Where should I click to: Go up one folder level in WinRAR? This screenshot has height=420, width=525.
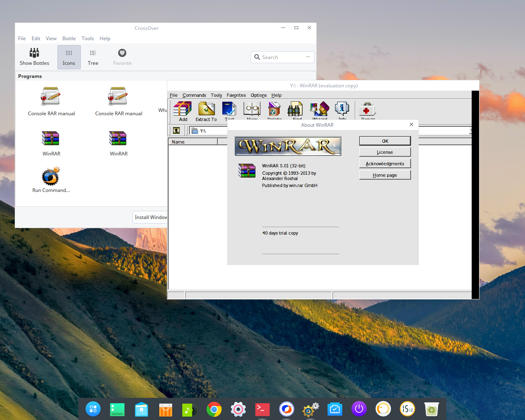tap(176, 130)
